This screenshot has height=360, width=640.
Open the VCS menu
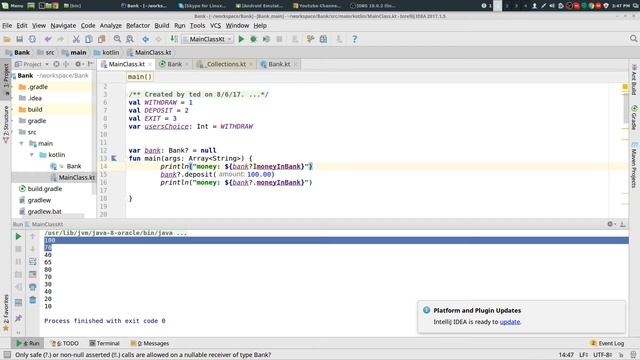(215, 25)
